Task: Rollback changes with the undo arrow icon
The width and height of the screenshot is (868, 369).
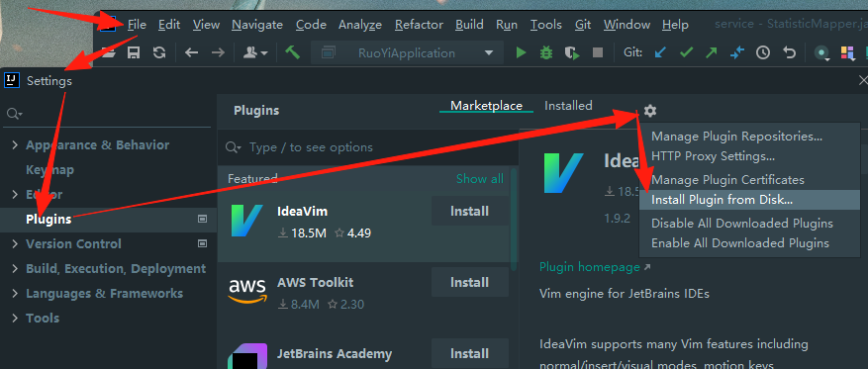Action: tap(790, 52)
